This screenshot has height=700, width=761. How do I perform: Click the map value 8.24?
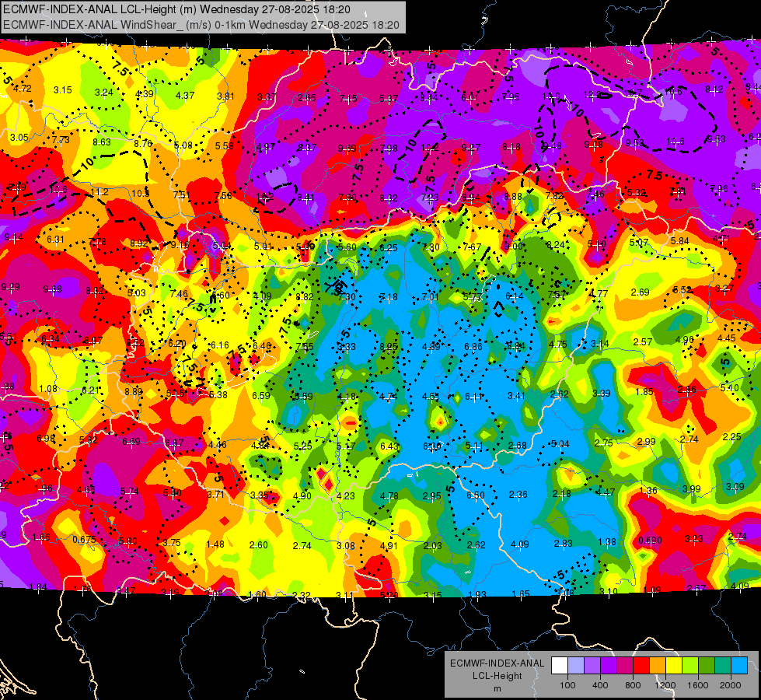(x=555, y=245)
